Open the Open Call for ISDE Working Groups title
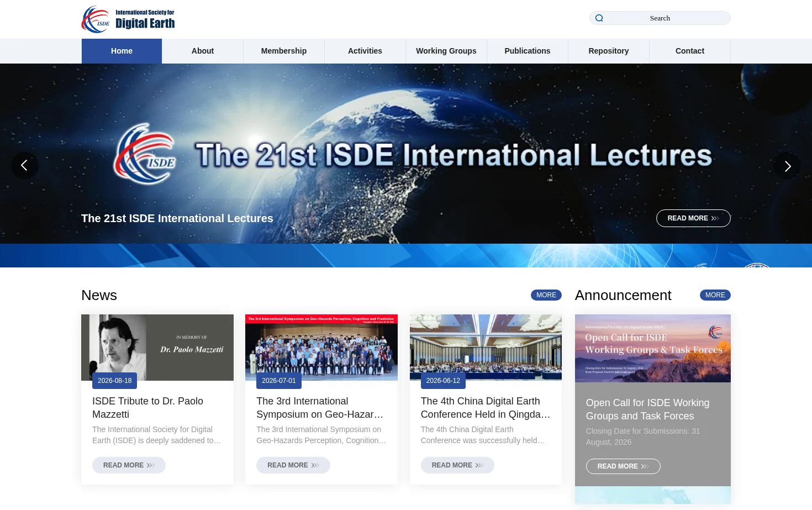The width and height of the screenshot is (812, 510). [x=647, y=409]
